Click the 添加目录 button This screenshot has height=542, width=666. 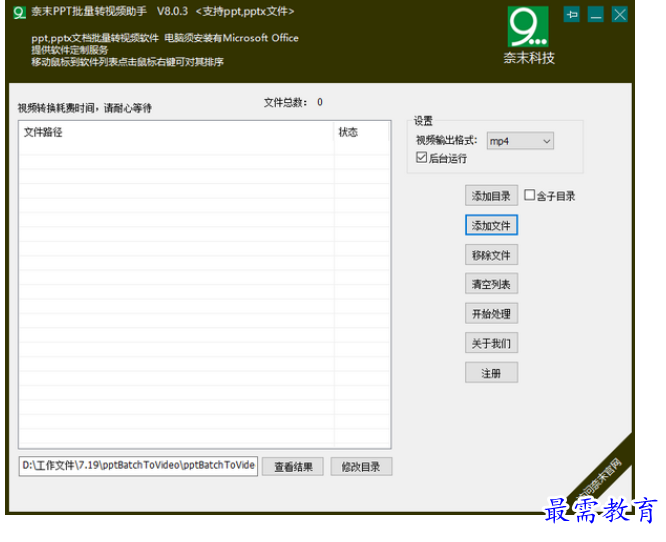[x=491, y=196]
